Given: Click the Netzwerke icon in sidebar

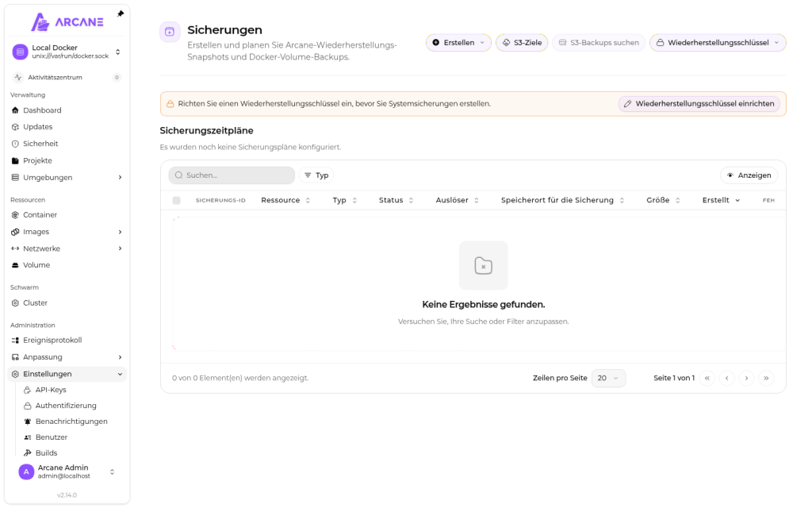Looking at the screenshot, I should [15, 248].
